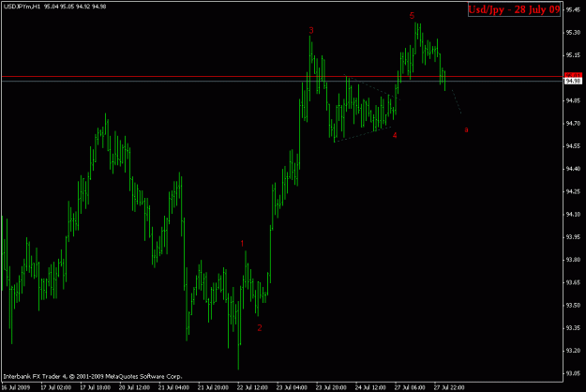The height and width of the screenshot is (392, 586).
Task: Click the 22 Jul 12:00 time axis label
Action: click(x=252, y=387)
